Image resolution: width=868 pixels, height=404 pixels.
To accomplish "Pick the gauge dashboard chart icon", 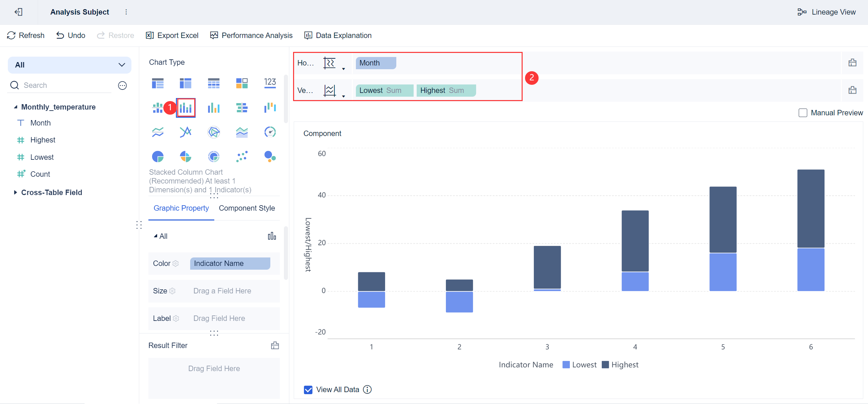I will (x=270, y=132).
